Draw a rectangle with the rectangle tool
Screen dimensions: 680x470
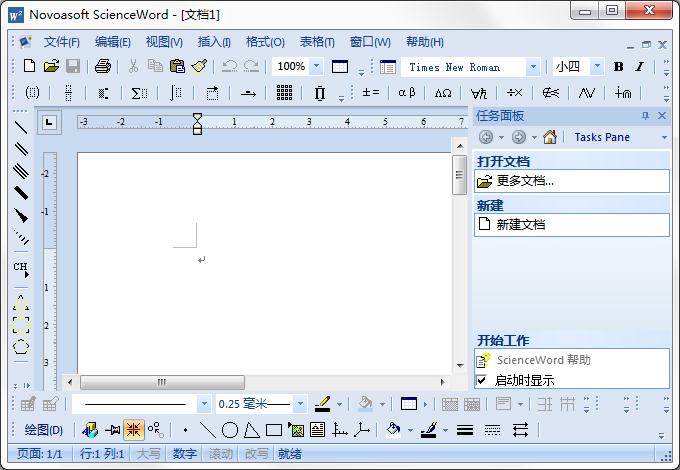point(274,430)
